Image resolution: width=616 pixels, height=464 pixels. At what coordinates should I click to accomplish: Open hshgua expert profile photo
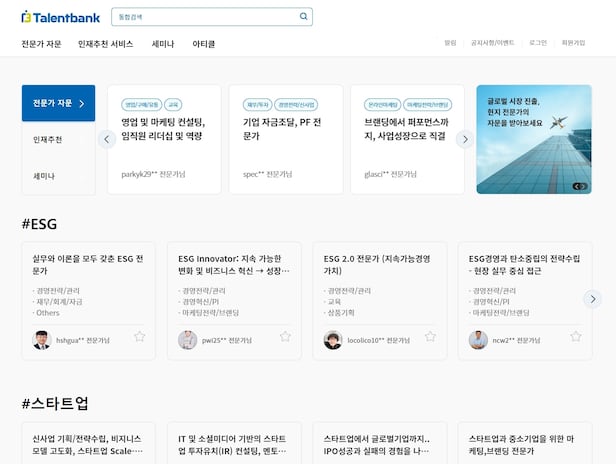pyautogui.click(x=41, y=340)
